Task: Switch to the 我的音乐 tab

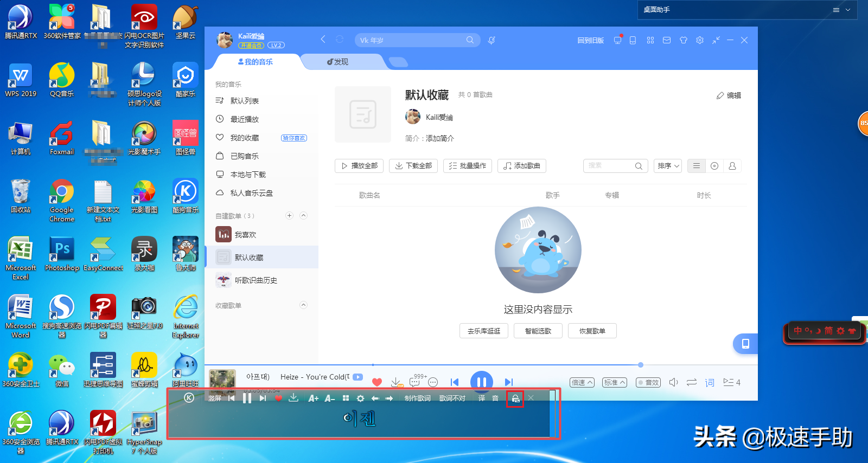Action: (256, 62)
